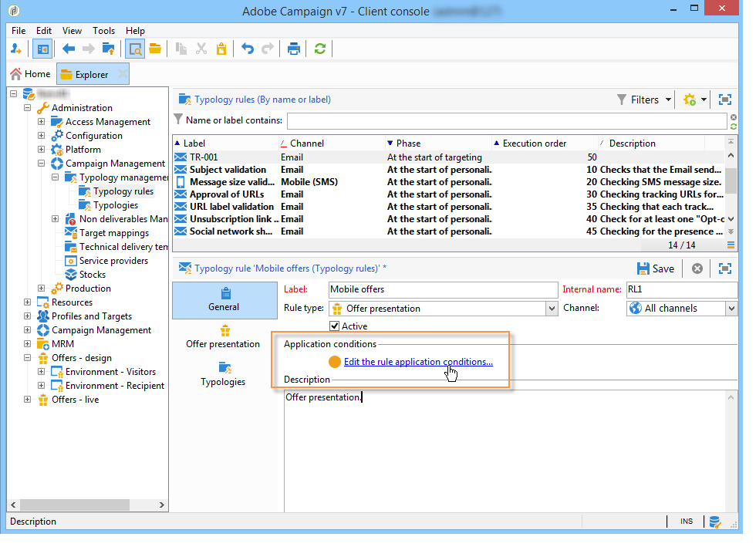Click the open folder toolbar icon

[x=155, y=49]
